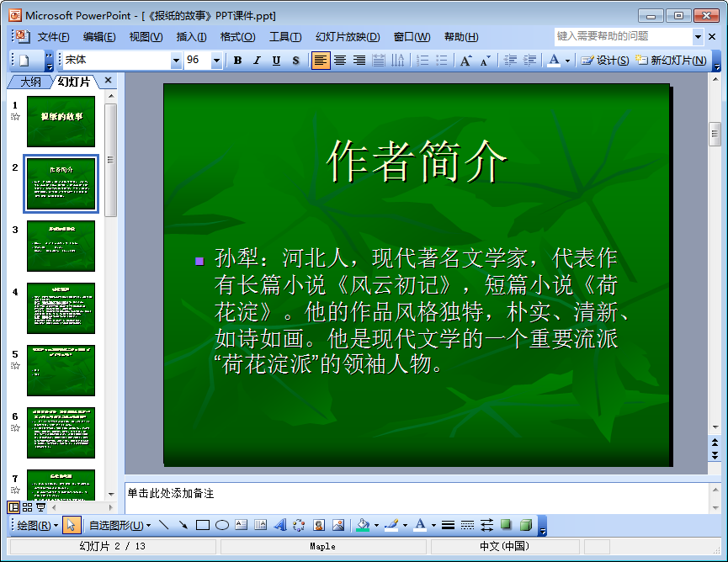The width and height of the screenshot is (728, 562).
Task: Toggle italic text formatting
Action: coord(257,60)
